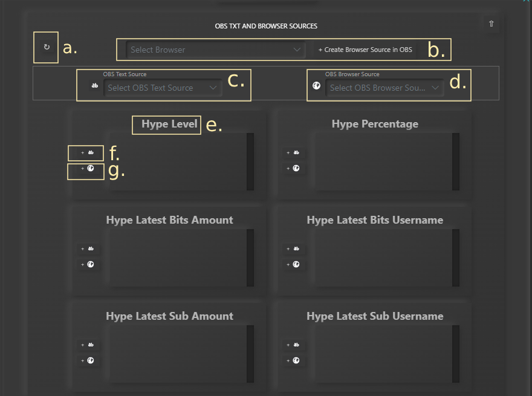Add text source to Hype Level

click(x=88, y=153)
